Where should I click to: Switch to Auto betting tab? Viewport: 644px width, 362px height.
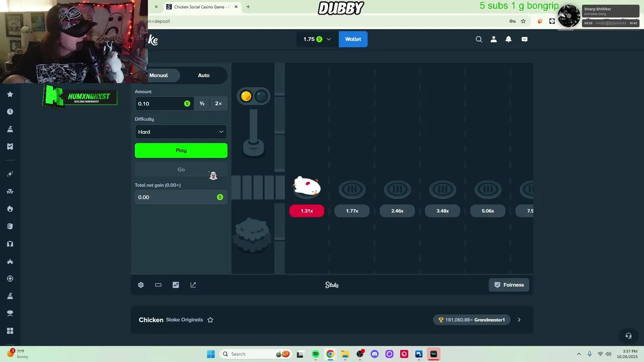[204, 75]
